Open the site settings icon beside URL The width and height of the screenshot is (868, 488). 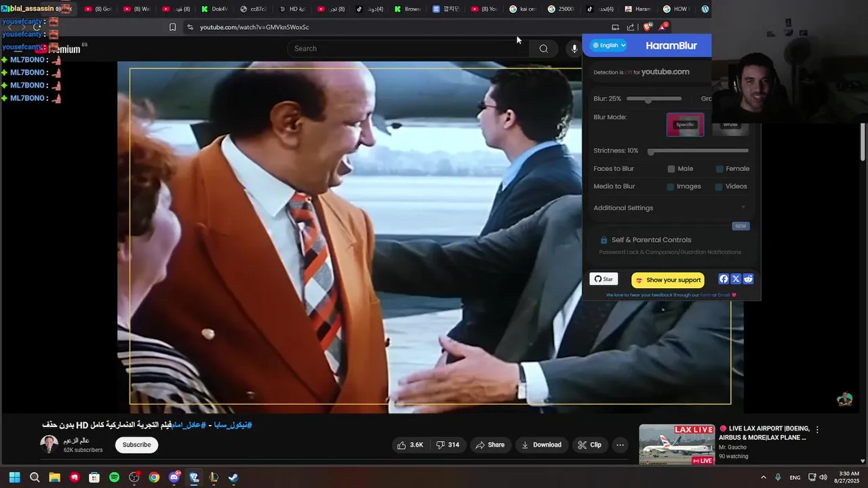190,27
